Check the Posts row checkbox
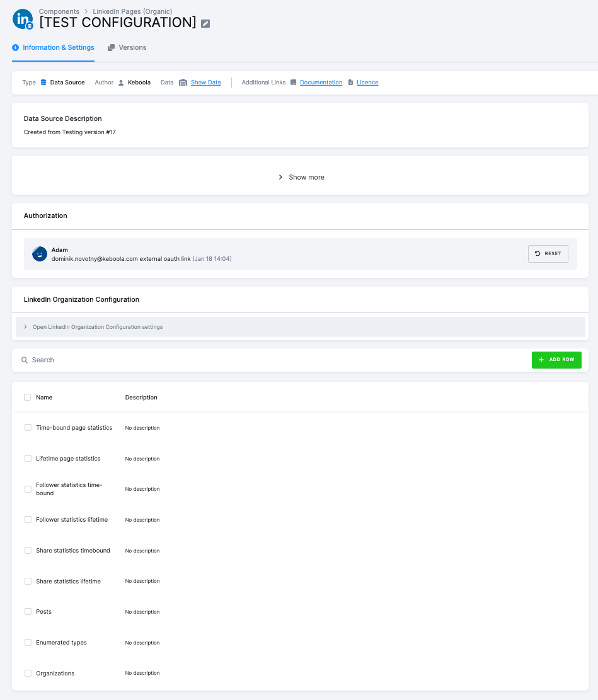Viewport: 598px width, 700px height. 28,612
